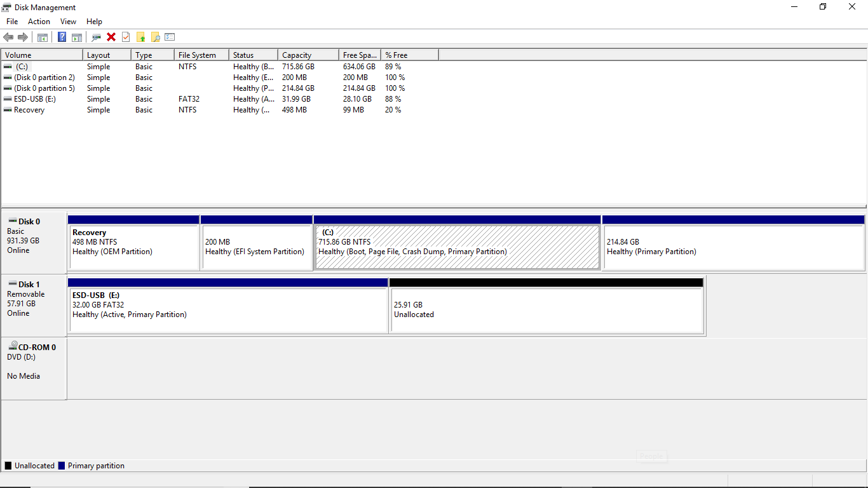Click the Properties checkmark page icon
Screen dimensions: 868x488
tap(126, 37)
